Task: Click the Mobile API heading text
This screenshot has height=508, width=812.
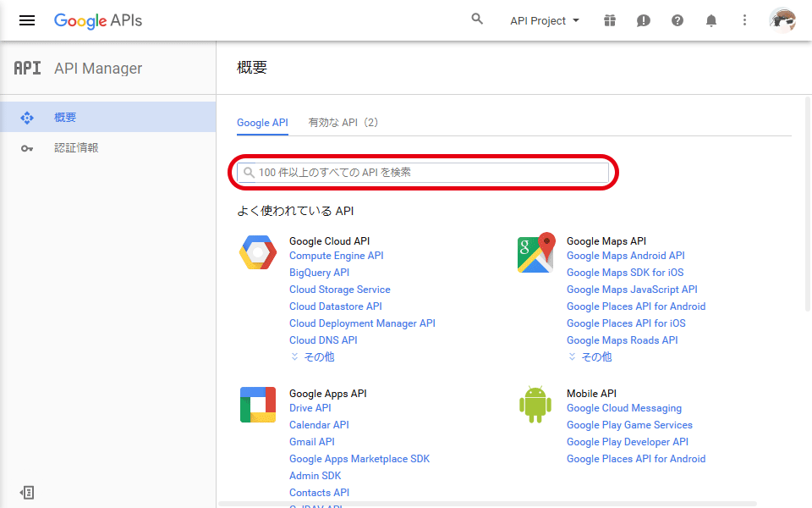Action: click(591, 394)
